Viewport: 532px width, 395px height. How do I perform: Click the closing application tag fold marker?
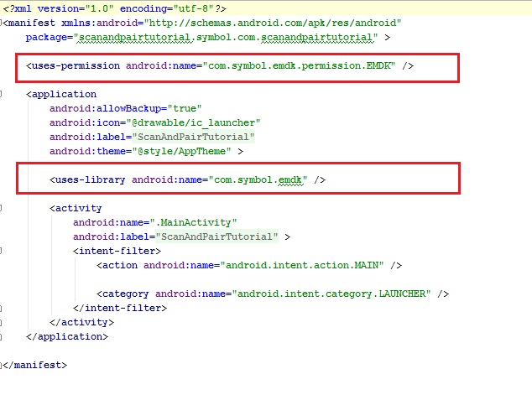(4, 336)
